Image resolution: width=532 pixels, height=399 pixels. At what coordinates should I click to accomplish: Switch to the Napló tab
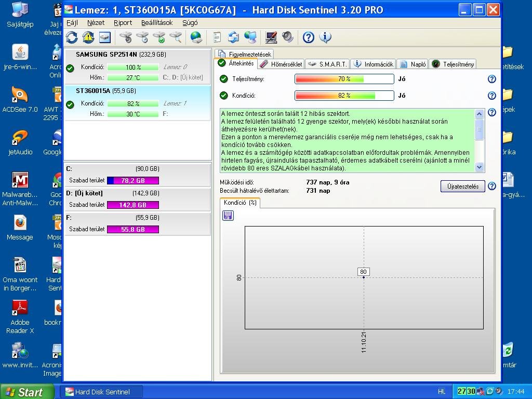pyautogui.click(x=412, y=64)
